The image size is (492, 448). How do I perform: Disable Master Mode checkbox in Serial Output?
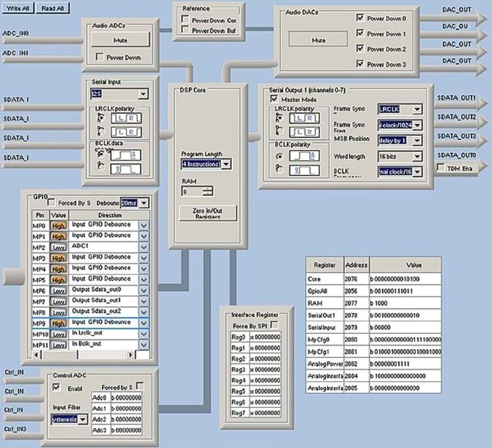point(274,98)
